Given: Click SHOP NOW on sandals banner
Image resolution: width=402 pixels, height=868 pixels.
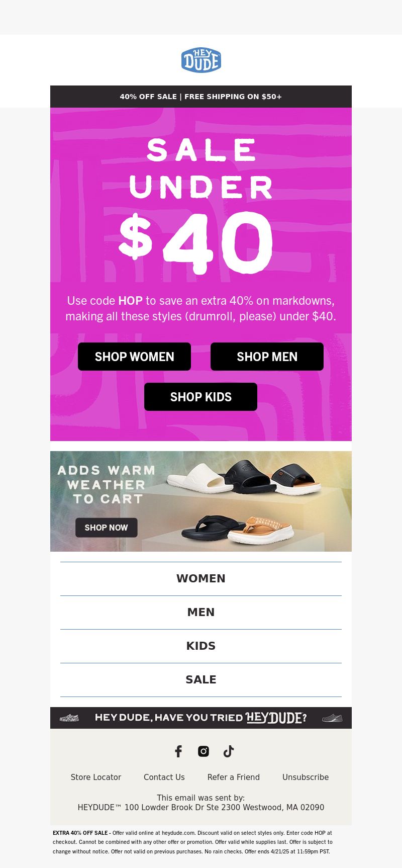Looking at the screenshot, I should pos(107,528).
